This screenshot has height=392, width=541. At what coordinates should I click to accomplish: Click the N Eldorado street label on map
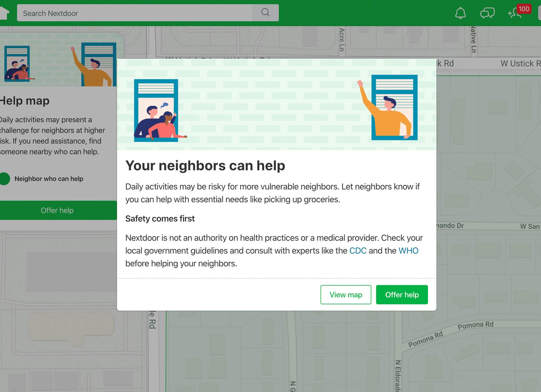[397, 375]
